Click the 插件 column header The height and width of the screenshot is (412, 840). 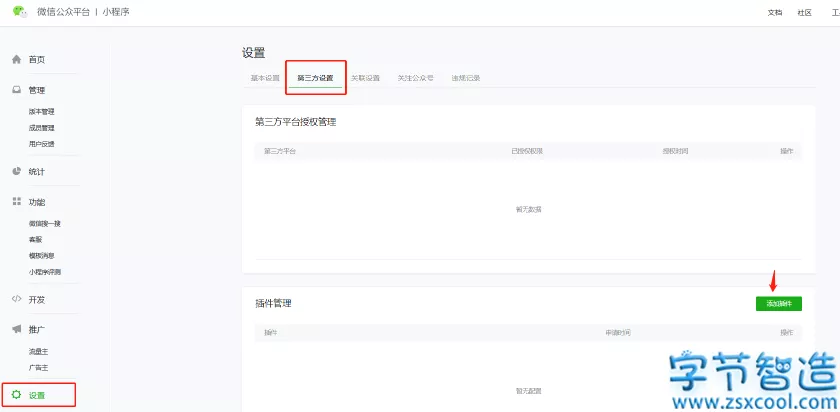point(271,333)
